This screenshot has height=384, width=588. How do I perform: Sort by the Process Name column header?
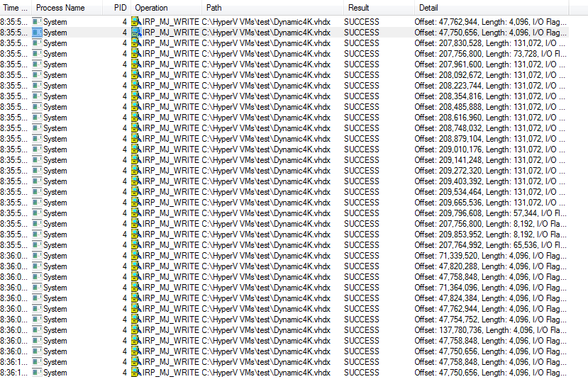[60, 8]
